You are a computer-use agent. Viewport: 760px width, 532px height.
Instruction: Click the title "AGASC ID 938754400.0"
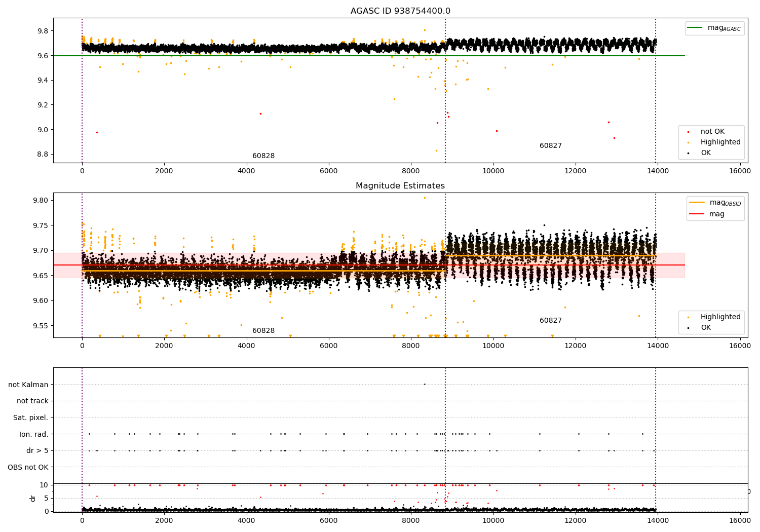[x=400, y=11]
